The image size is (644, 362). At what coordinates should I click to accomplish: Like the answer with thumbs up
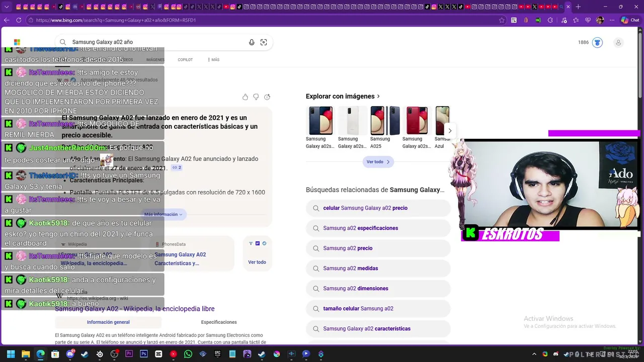[x=245, y=97]
